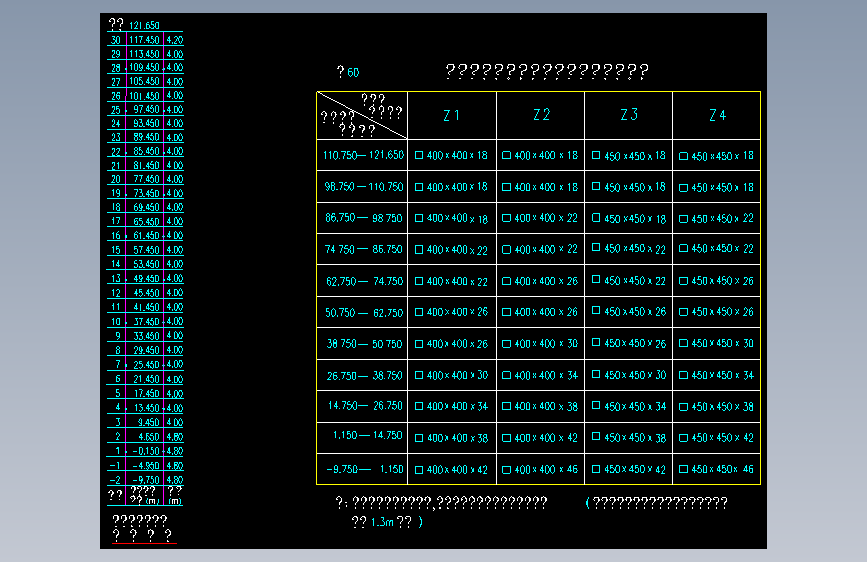
Task: Select Z1 cell 400×400×22 in the 74.750—86.750 row
Action: [x=451, y=250]
